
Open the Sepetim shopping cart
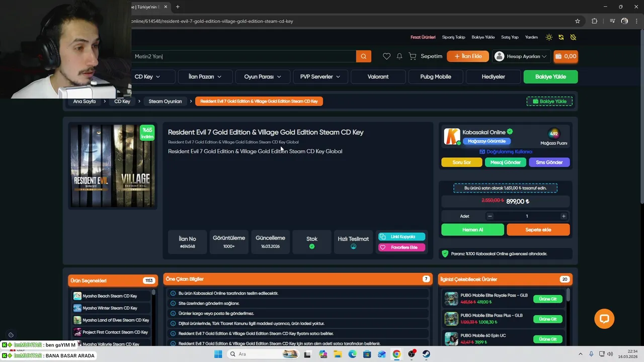point(426,56)
